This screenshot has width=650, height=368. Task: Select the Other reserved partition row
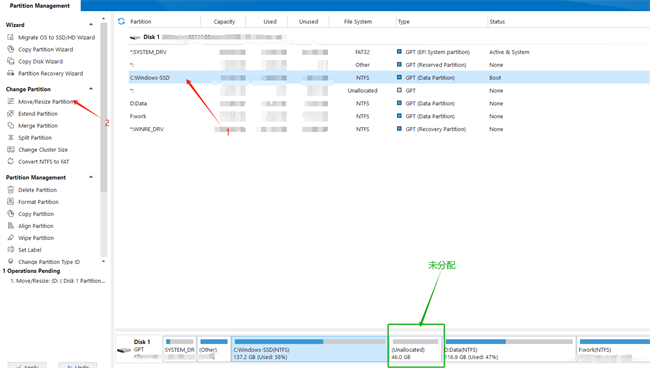(389, 65)
